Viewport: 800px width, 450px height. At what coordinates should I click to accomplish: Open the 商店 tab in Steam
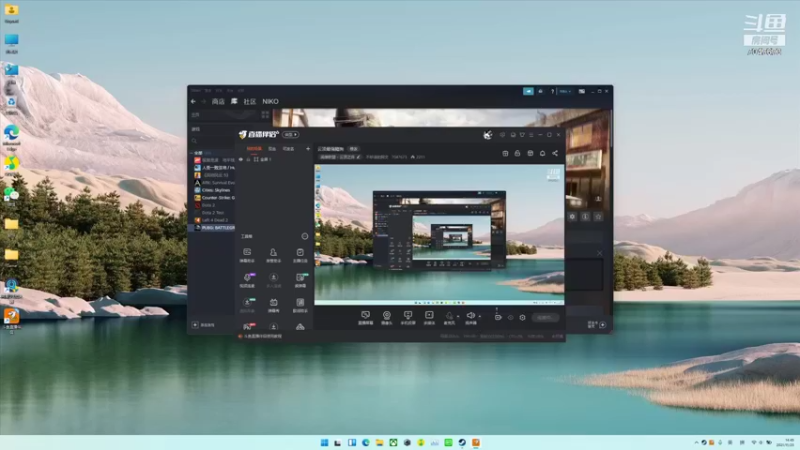click(x=218, y=102)
